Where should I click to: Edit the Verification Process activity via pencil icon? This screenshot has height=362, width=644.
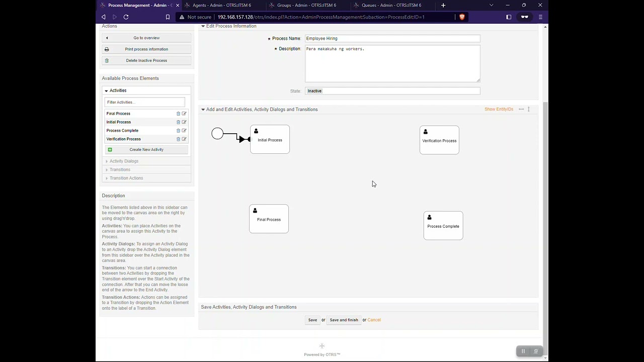click(x=184, y=139)
